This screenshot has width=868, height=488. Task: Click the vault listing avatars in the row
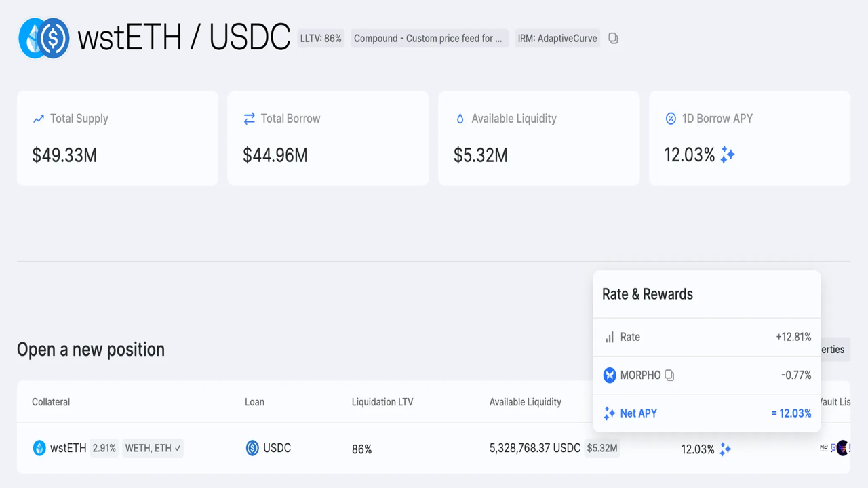835,448
